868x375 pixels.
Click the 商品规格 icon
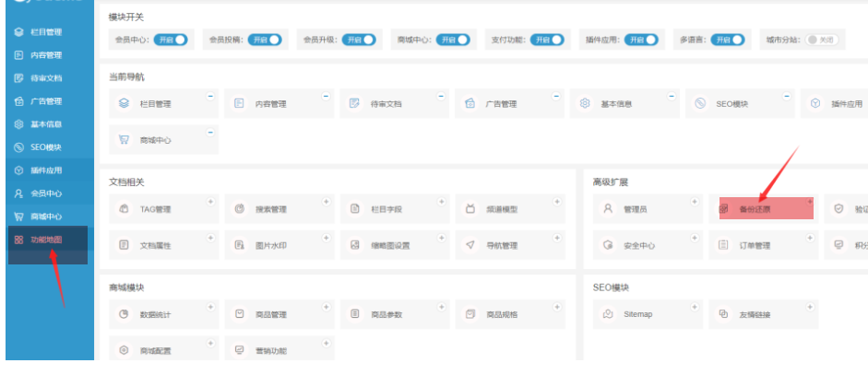click(x=470, y=314)
